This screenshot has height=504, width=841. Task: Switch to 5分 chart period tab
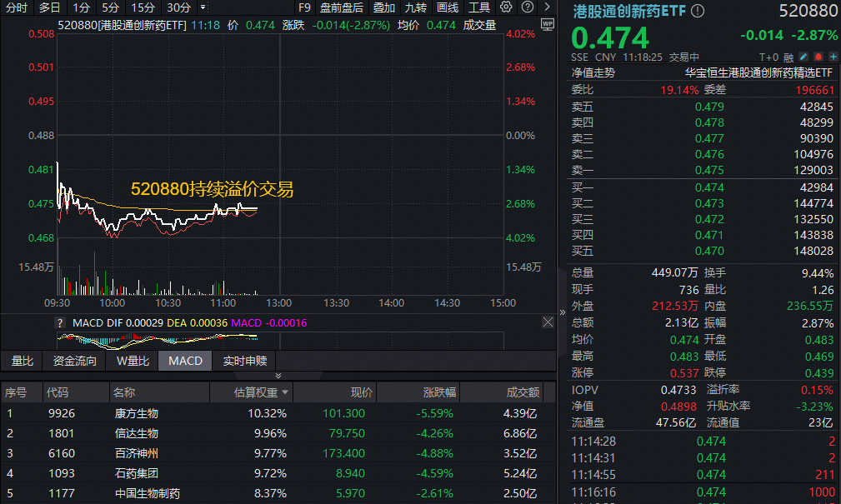coord(111,7)
